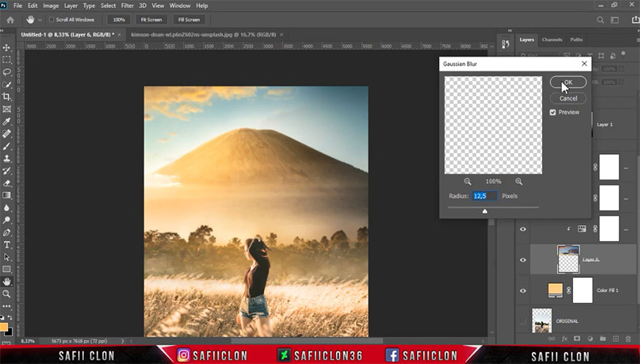Open the Hand tool preset dropdown arrow
The image size is (640, 364).
click(40, 20)
